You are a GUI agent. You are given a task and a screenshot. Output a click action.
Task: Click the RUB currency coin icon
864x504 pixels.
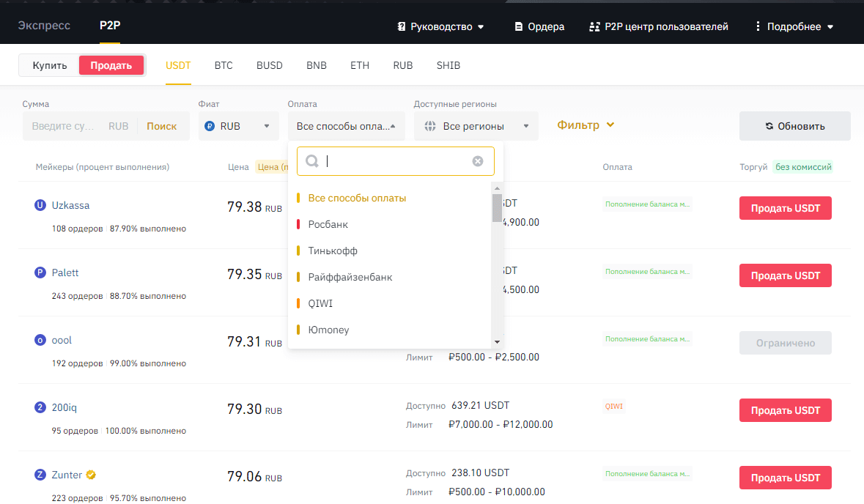point(210,126)
